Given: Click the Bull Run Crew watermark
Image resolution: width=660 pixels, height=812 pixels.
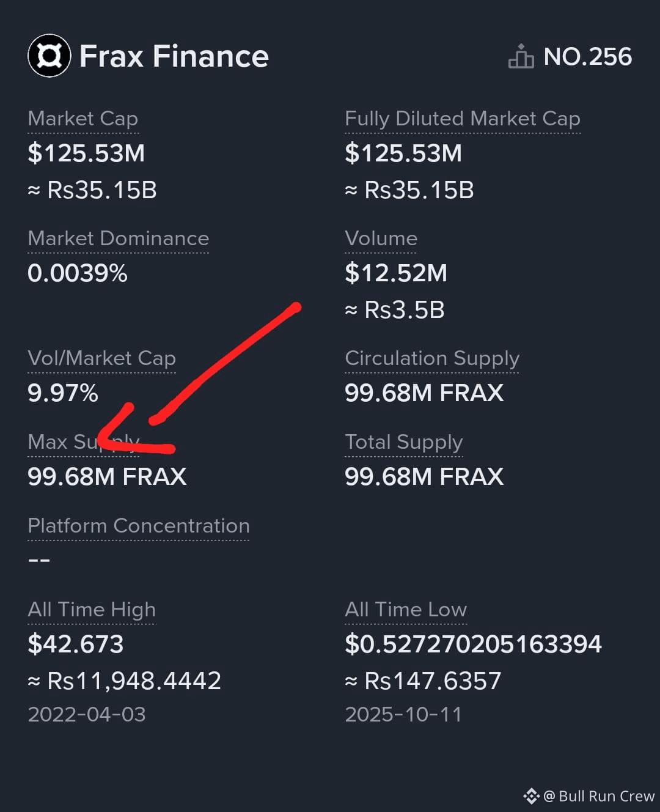Looking at the screenshot, I should 599,795.
